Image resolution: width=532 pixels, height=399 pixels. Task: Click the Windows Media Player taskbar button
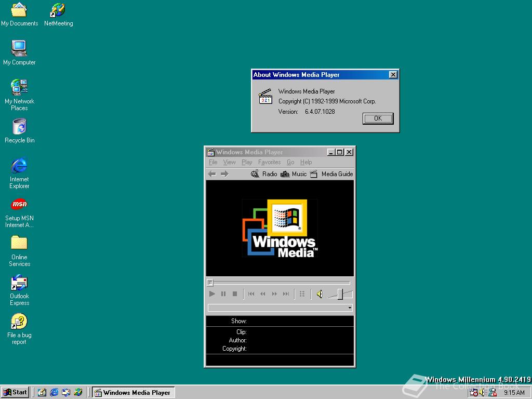134,393
